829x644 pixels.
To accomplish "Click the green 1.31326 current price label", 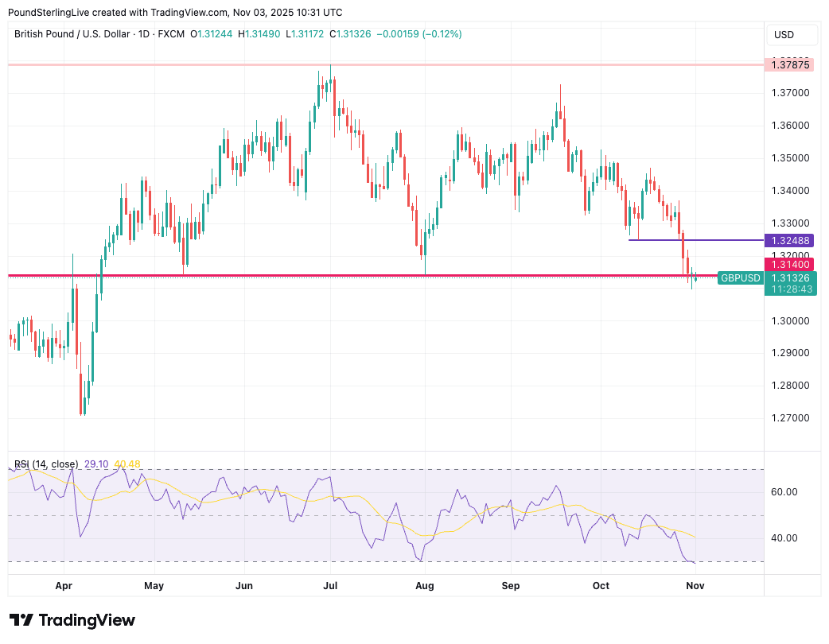I will coord(790,277).
